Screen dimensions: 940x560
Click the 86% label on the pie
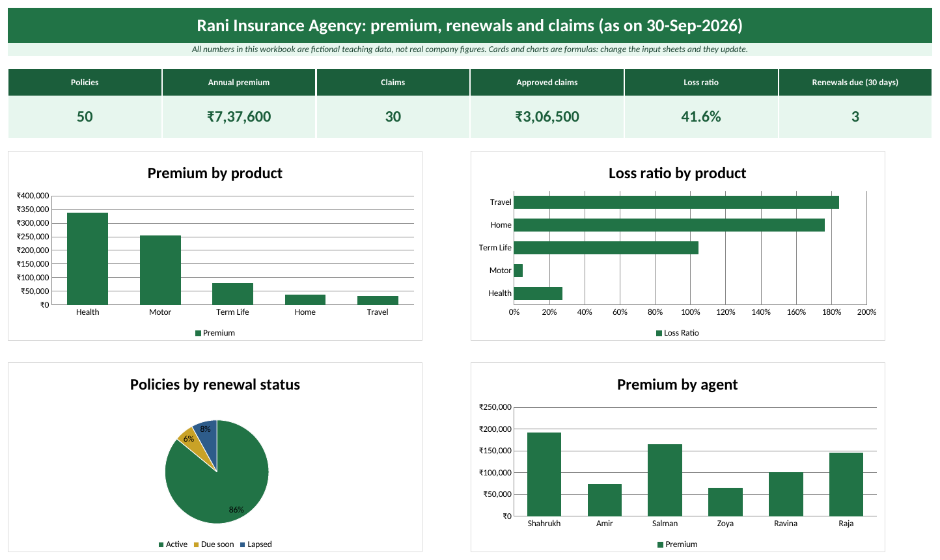pyautogui.click(x=236, y=510)
